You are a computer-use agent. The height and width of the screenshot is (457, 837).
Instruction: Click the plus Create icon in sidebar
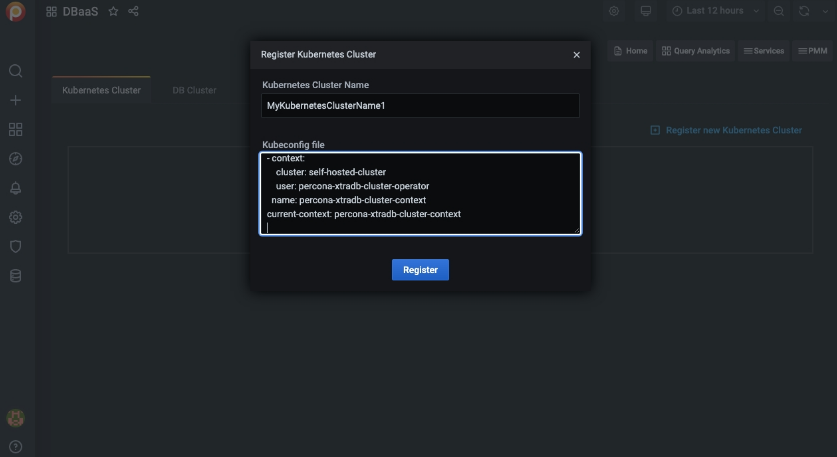pos(15,100)
